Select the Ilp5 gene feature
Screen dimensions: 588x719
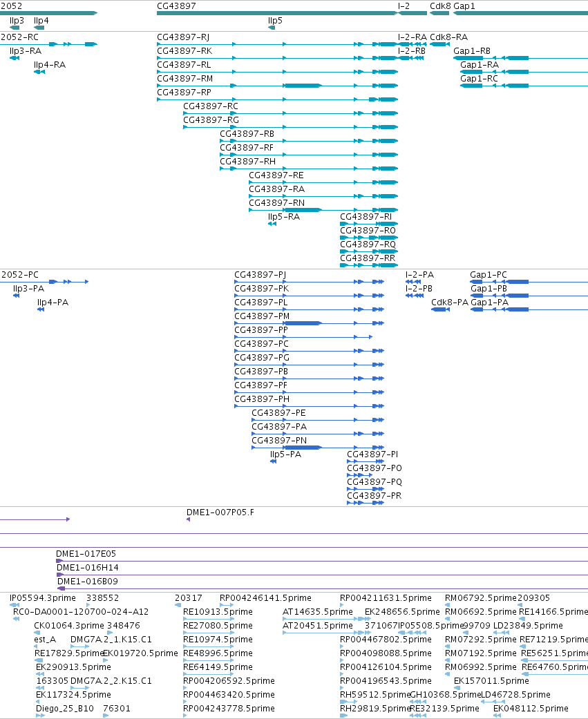point(272,28)
